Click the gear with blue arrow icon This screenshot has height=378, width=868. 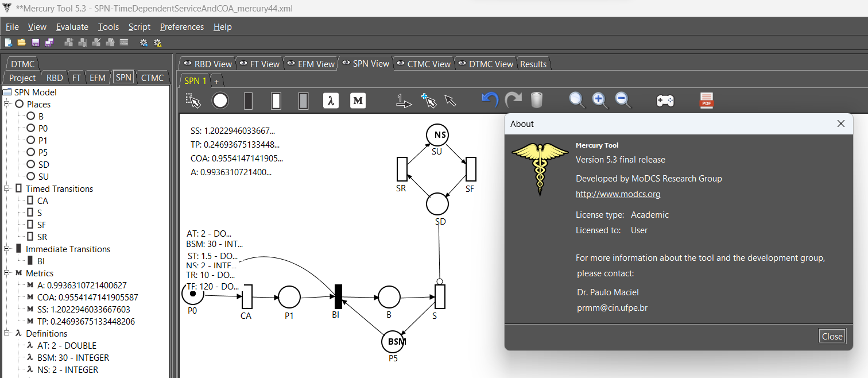click(x=144, y=43)
